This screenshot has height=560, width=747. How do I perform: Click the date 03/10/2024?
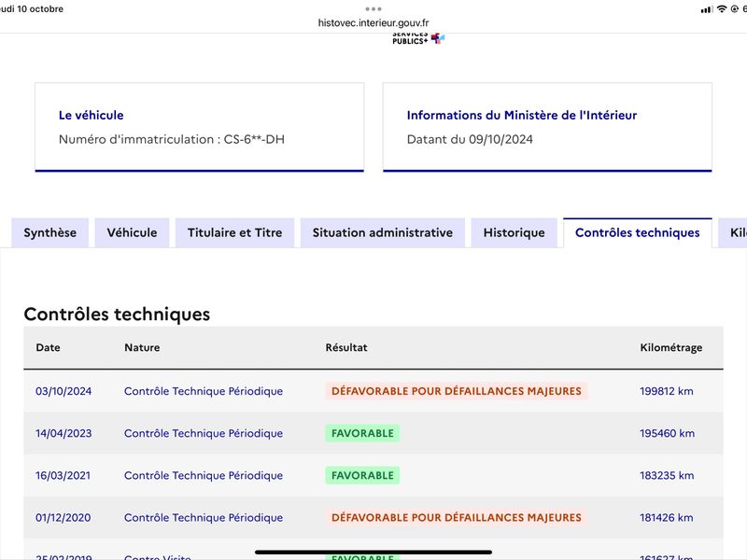tap(63, 391)
